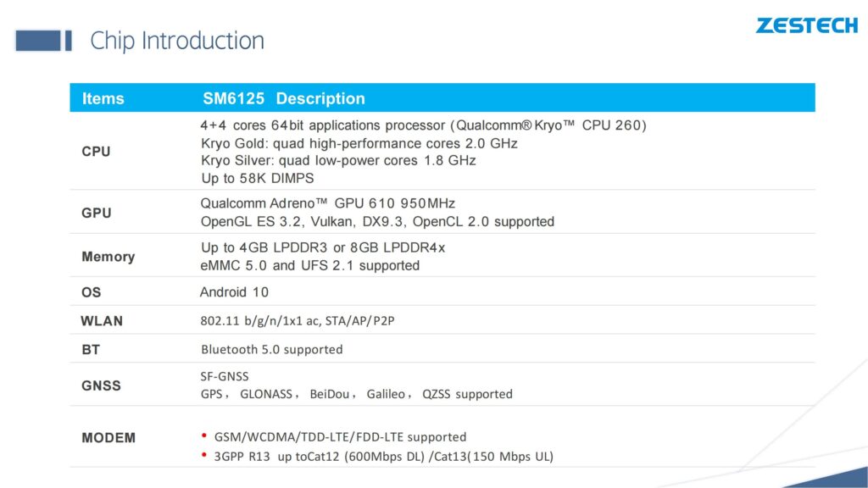Image resolution: width=868 pixels, height=488 pixels.
Task: Click the Items column header
Action: pos(103,98)
